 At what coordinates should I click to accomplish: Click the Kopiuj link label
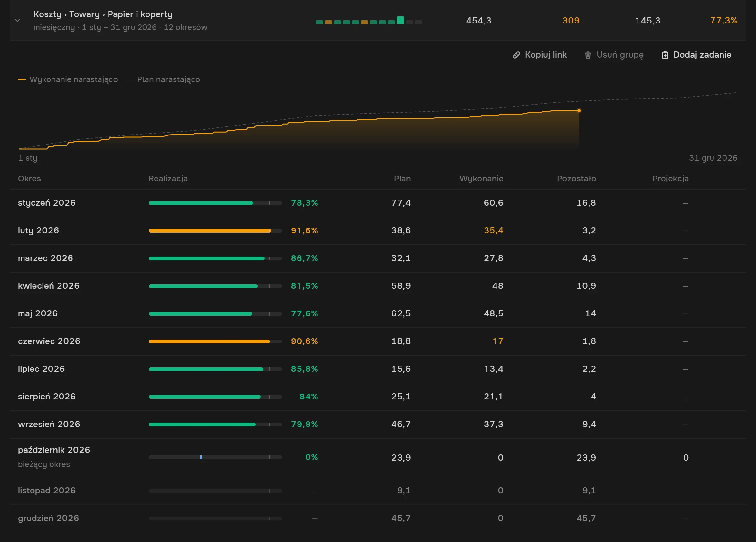click(546, 55)
